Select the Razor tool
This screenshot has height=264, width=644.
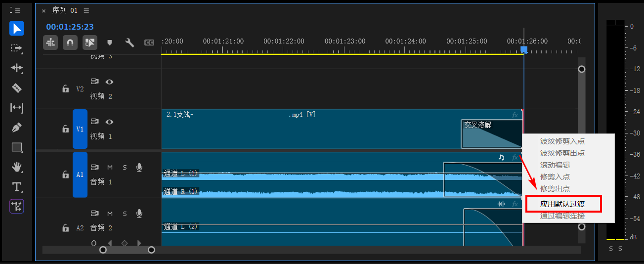(x=17, y=88)
